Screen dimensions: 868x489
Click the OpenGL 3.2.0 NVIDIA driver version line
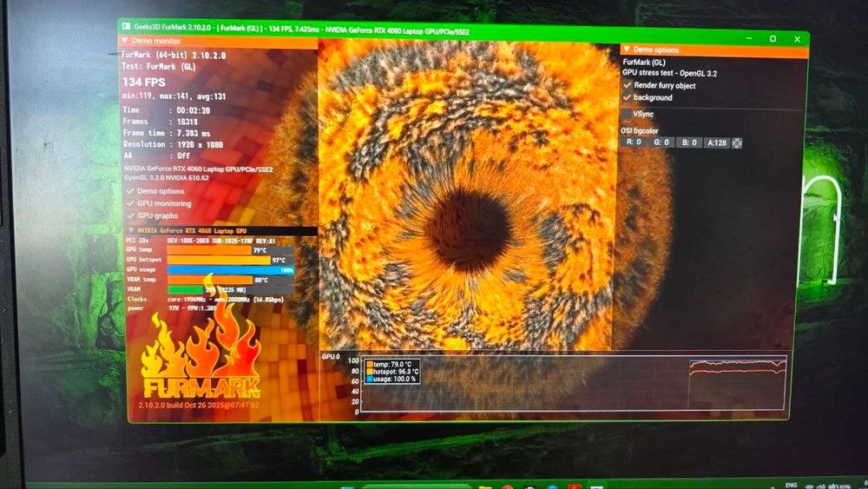click(167, 178)
